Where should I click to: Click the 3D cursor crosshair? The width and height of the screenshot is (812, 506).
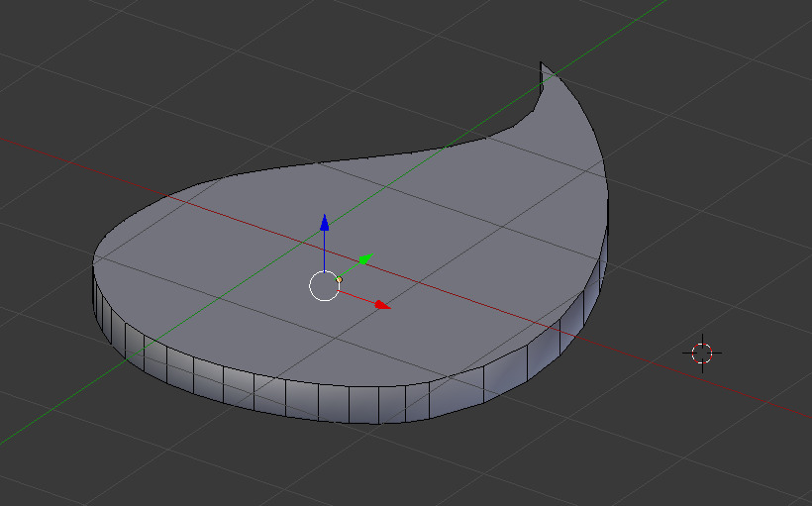tap(702, 354)
